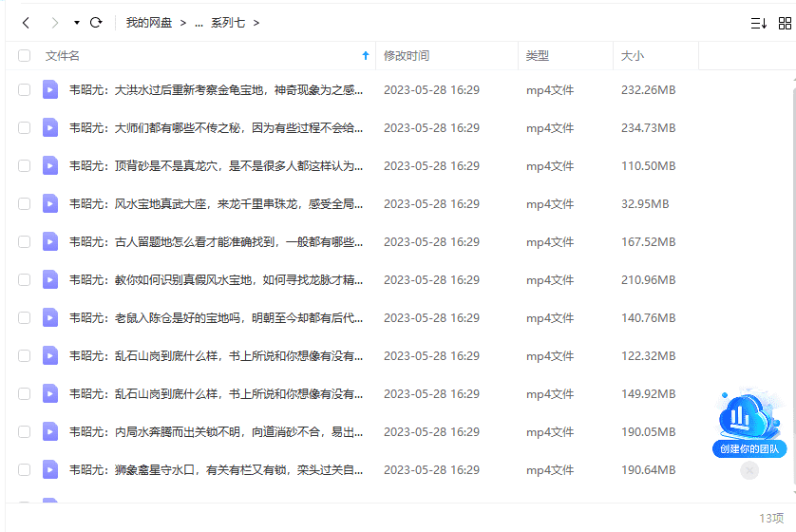Image resolution: width=796 pixels, height=532 pixels.
Task: Toggle the select-all checkbox in header
Action: pos(24,56)
